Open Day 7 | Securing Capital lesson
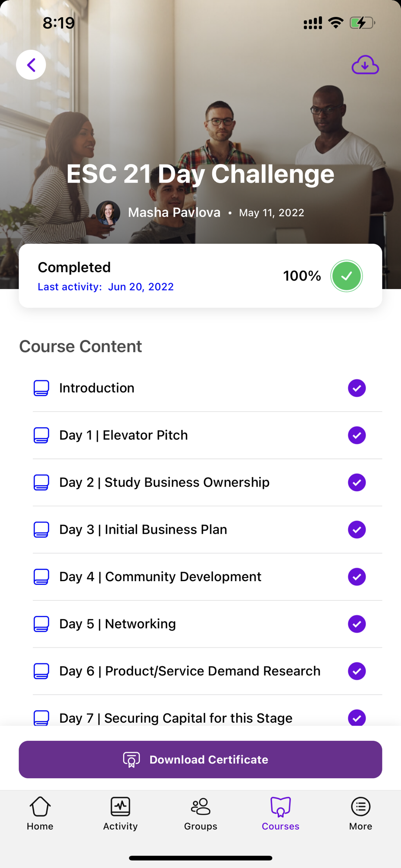The width and height of the screenshot is (401, 868). click(x=176, y=717)
